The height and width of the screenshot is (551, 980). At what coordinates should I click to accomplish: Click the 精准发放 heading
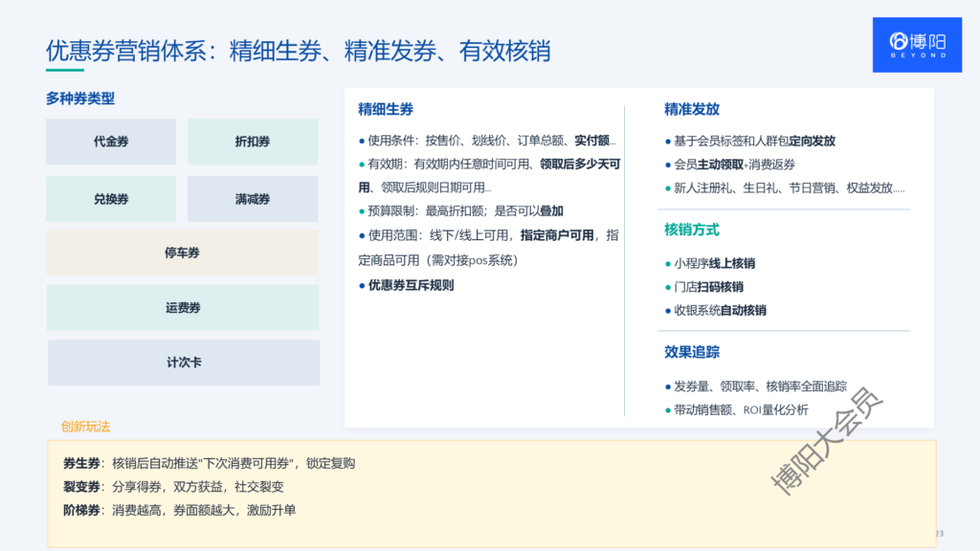tap(691, 109)
